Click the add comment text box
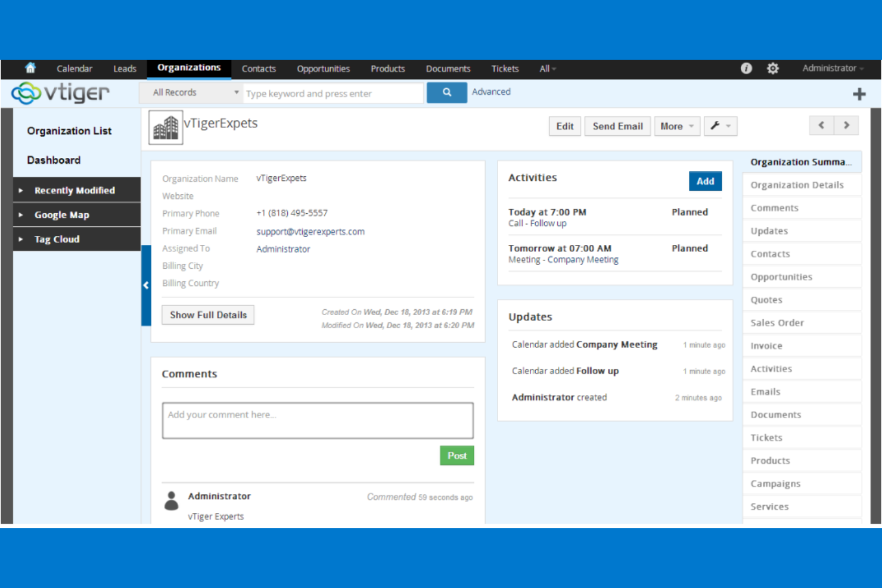Viewport: 882px width, 588px height. point(318,421)
